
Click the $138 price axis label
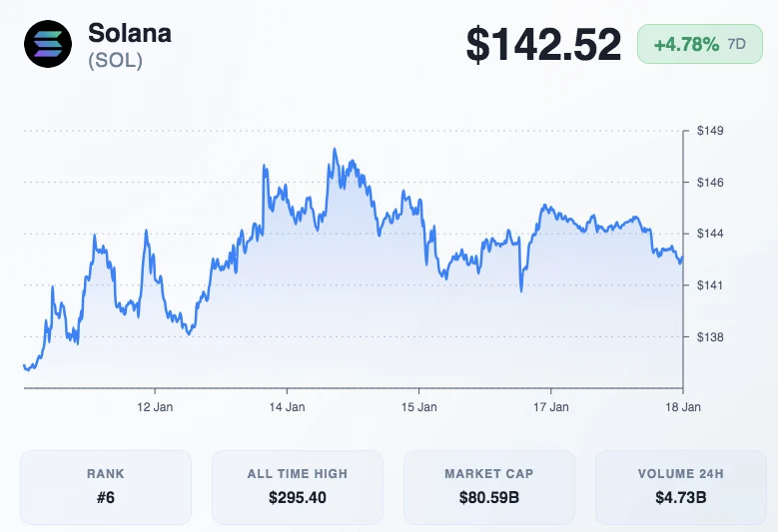710,337
